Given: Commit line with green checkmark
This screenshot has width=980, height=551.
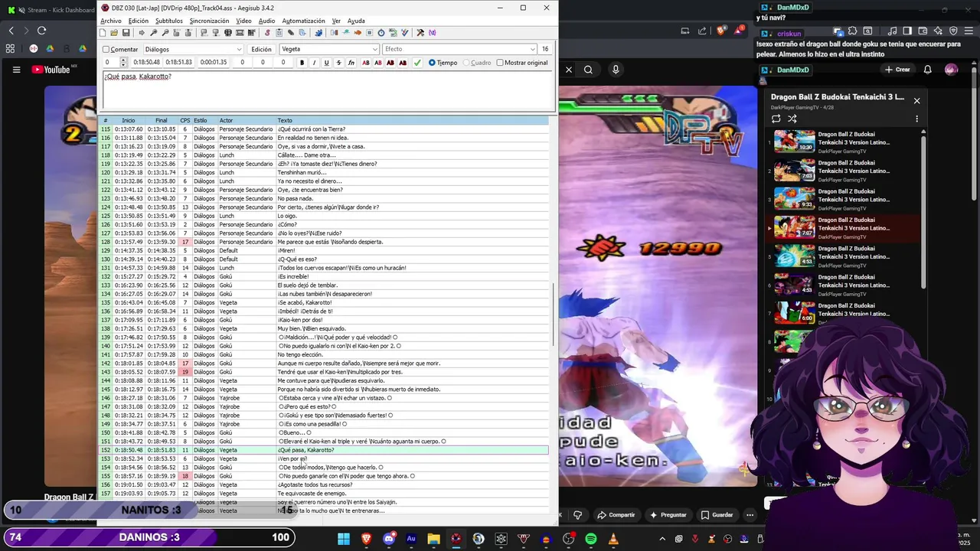Looking at the screenshot, I should 417,63.
